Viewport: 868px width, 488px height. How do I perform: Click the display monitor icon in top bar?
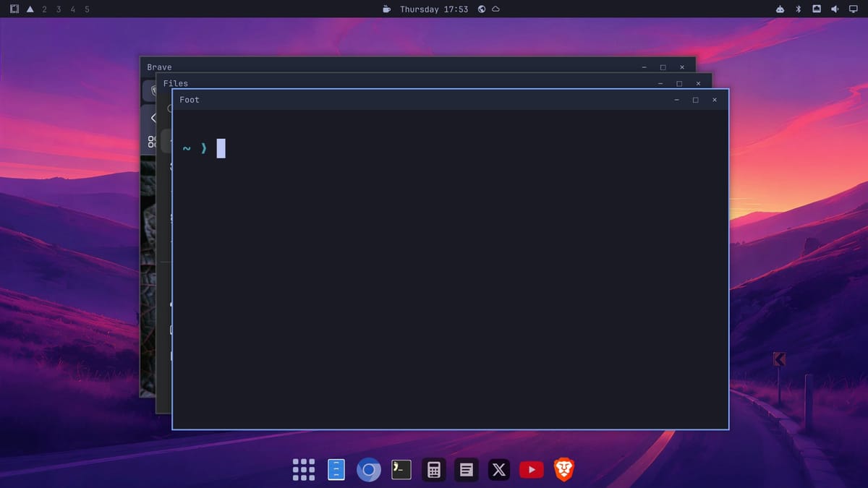click(852, 9)
